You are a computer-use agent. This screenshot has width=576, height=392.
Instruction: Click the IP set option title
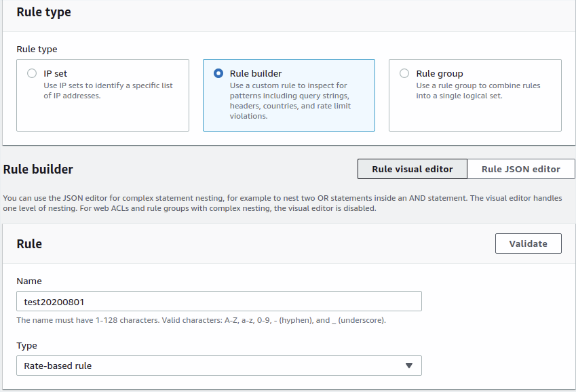click(56, 73)
